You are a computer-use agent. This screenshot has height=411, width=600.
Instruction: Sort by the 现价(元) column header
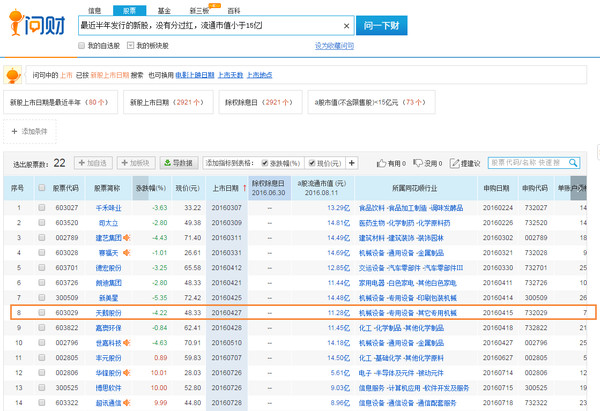[x=188, y=188]
